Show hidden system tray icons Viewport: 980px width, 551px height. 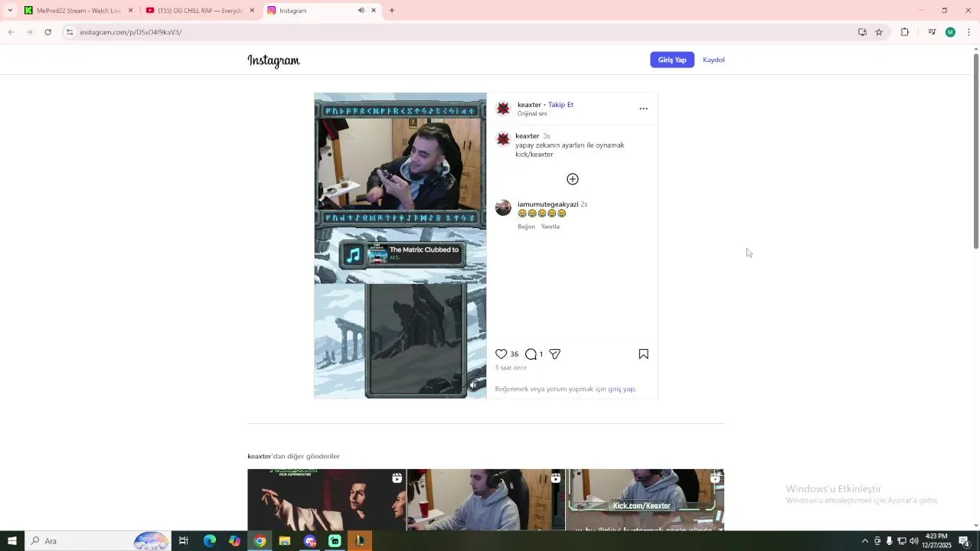pyautogui.click(x=865, y=541)
